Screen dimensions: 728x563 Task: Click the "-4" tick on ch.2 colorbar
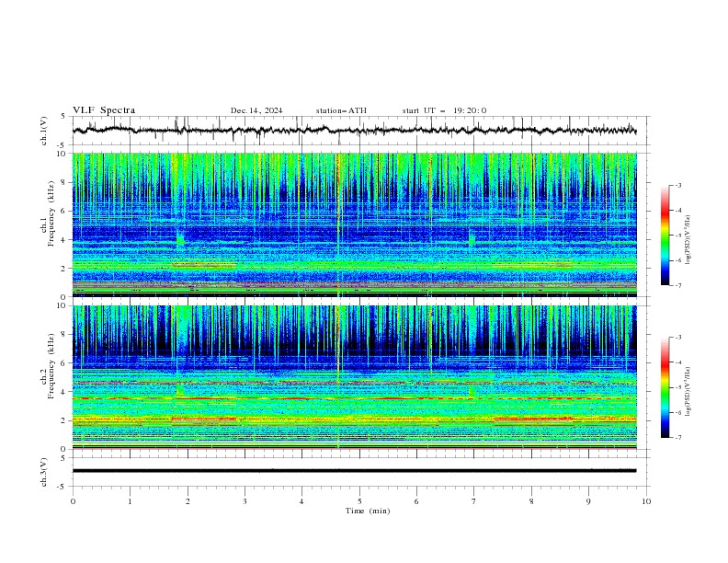(x=677, y=362)
